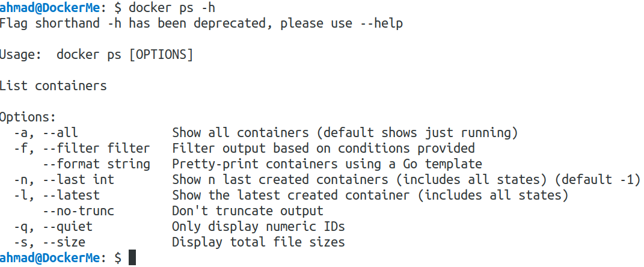Click the terminal cursor block at bottom prompt
Screen dimensions: 644x267
pyautogui.click(x=132, y=257)
